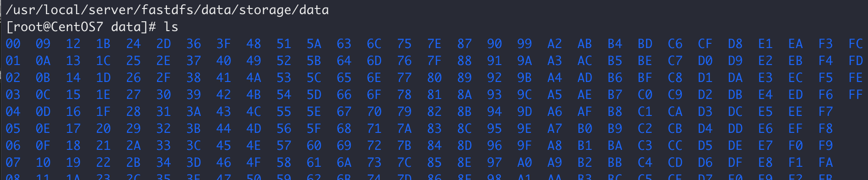
Task: Select directory entry 87
Action: point(465,44)
